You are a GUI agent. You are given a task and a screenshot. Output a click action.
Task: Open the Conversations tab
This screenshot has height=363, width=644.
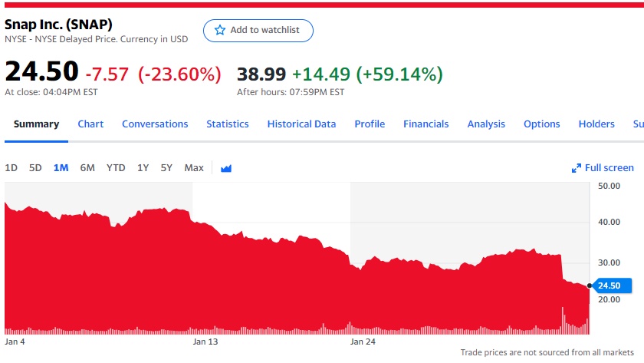coord(155,124)
